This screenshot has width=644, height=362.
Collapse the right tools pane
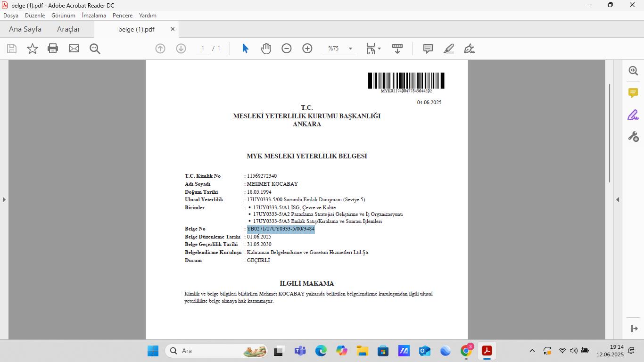coord(618,199)
